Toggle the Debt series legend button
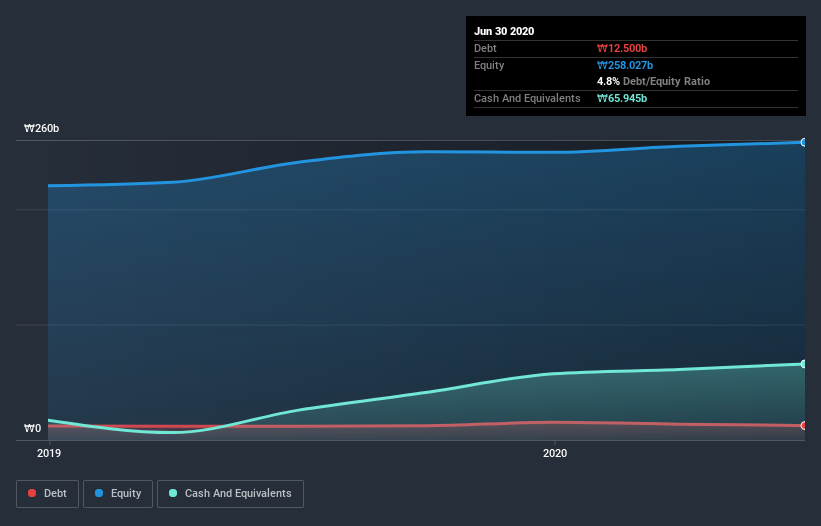This screenshot has width=821, height=526. [x=48, y=494]
